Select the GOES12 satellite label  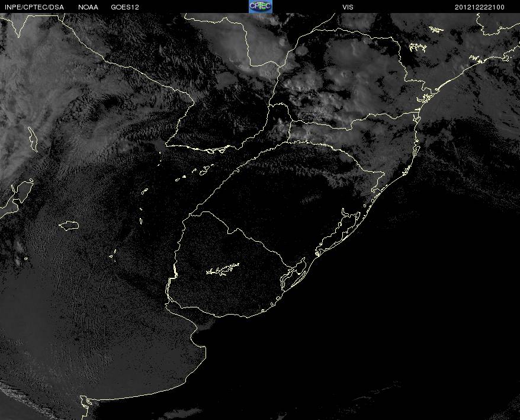coord(125,7)
